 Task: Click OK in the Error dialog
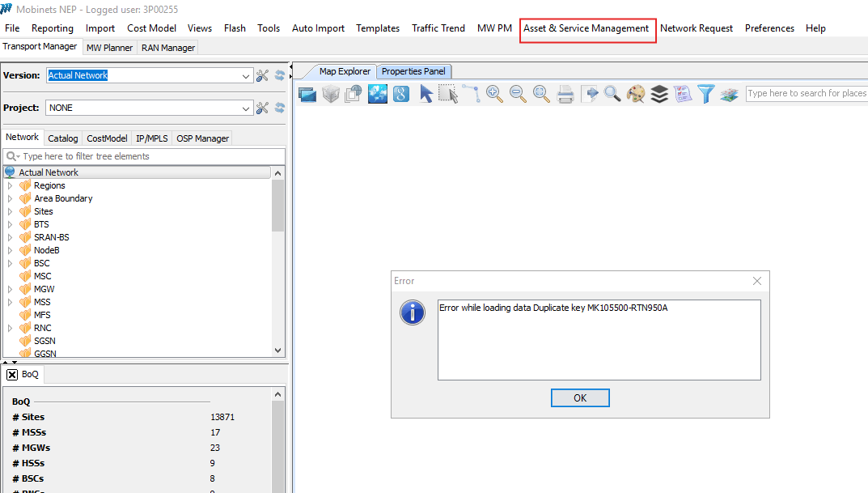(x=579, y=397)
